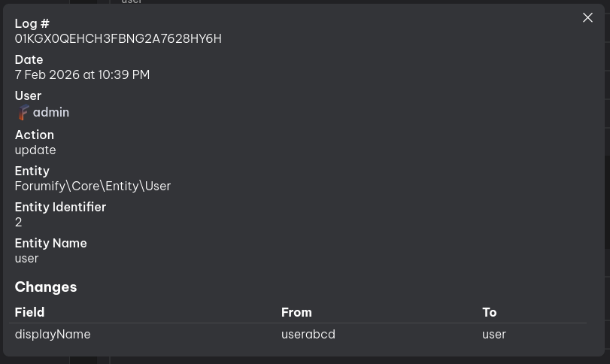Click the admin user avatar icon
Image resolution: width=610 pixels, height=364 pixels.
tap(23, 113)
